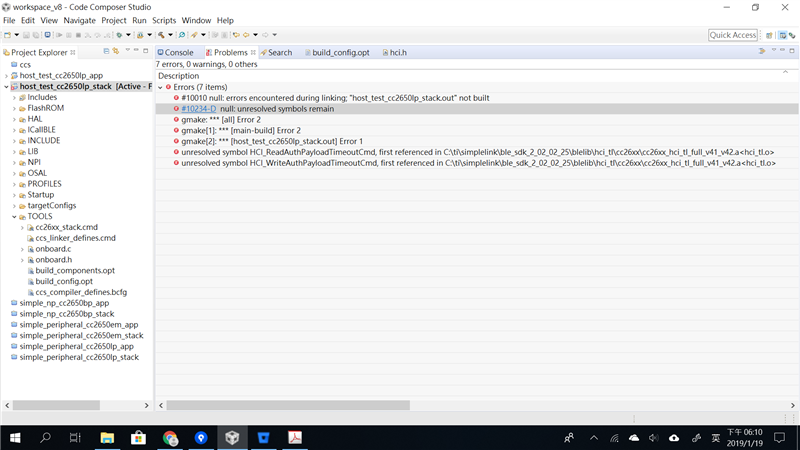Select the 'gmake: *** [all] Error 2' row
This screenshot has height=450, width=800.
point(477,119)
